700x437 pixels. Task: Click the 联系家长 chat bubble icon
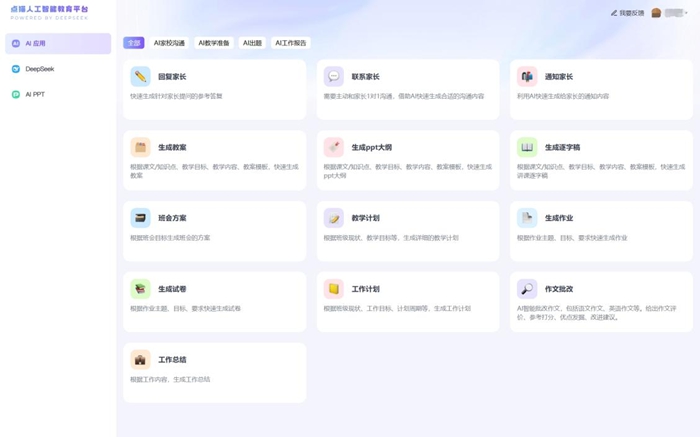[x=333, y=77]
